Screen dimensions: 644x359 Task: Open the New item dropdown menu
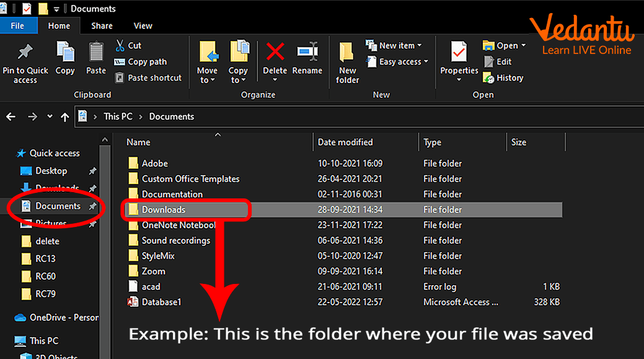[394, 46]
